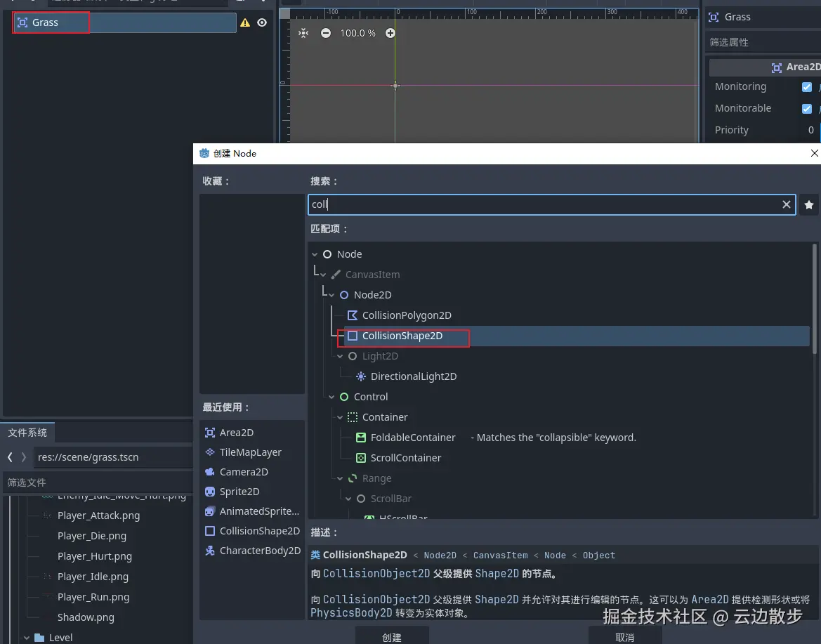This screenshot has height=644, width=821.
Task: Select Player_Die.png file
Action: click(91, 536)
